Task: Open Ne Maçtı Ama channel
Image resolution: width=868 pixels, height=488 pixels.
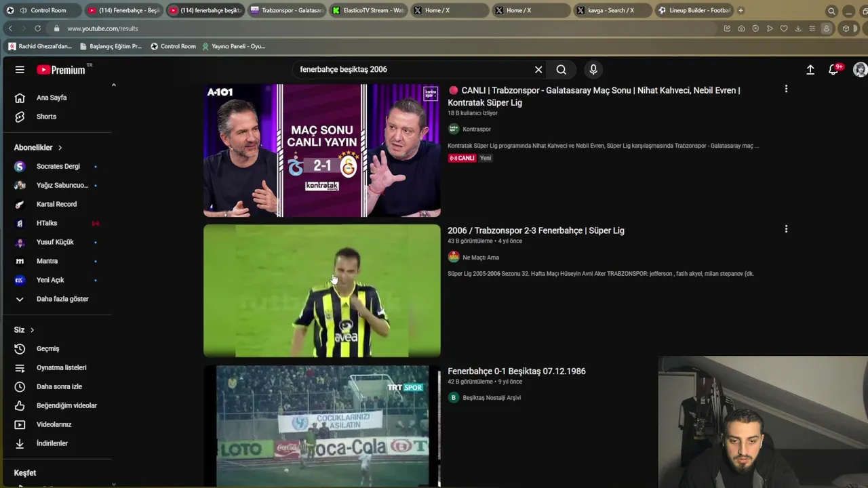Action: [480, 258]
